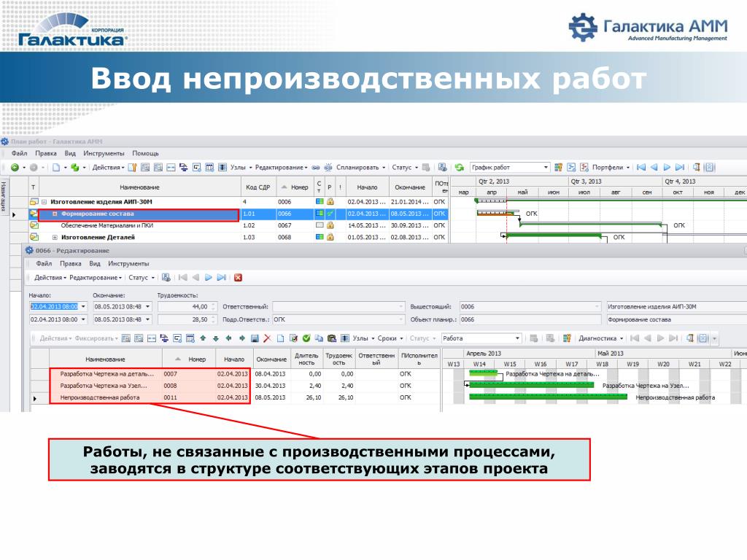Image resolution: width=747 pixels, height=560 pixels.
Task: Click the green move up arrow in sub-task toolbar
Action: pos(203,338)
